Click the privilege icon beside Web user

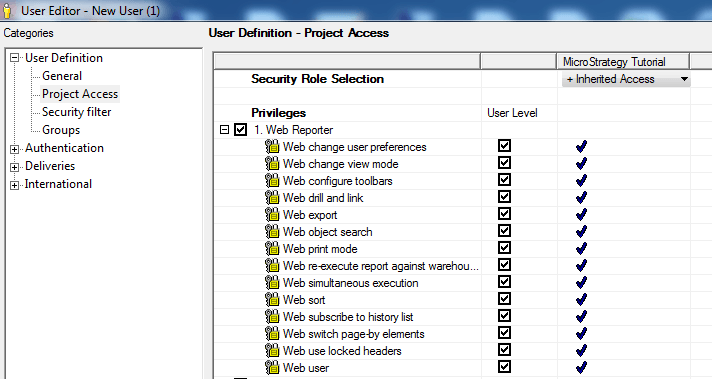[272, 368]
